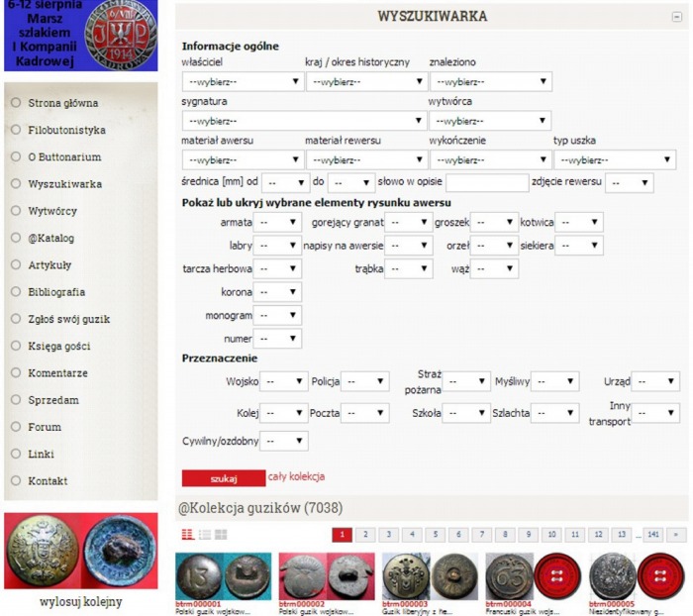693x616 pixels.
Task: Open the armata dropdown
Action: coord(277,222)
